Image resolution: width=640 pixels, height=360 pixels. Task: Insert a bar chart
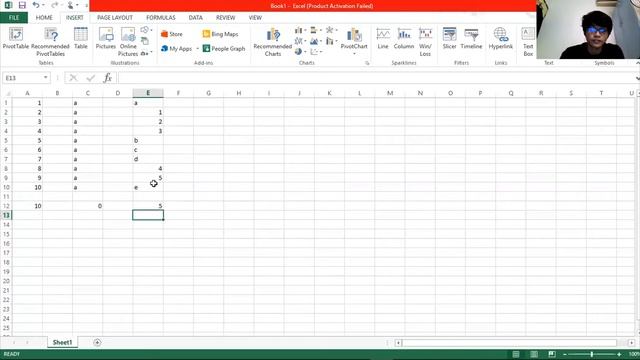pyautogui.click(x=315, y=30)
